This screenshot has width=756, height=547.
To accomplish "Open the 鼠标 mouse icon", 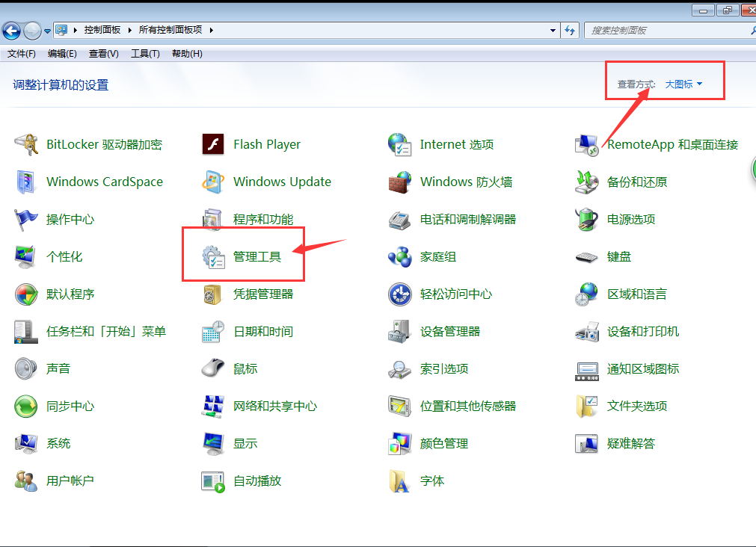I will coord(213,368).
